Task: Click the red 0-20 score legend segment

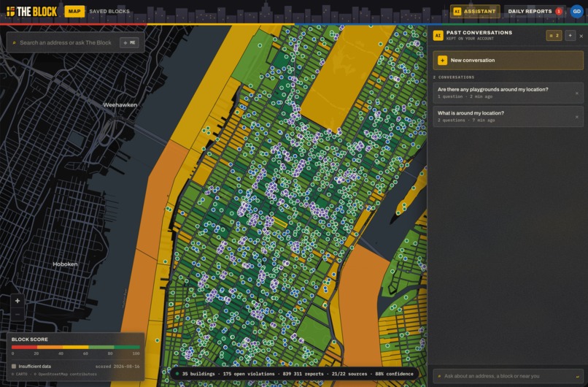Action: click(24, 348)
